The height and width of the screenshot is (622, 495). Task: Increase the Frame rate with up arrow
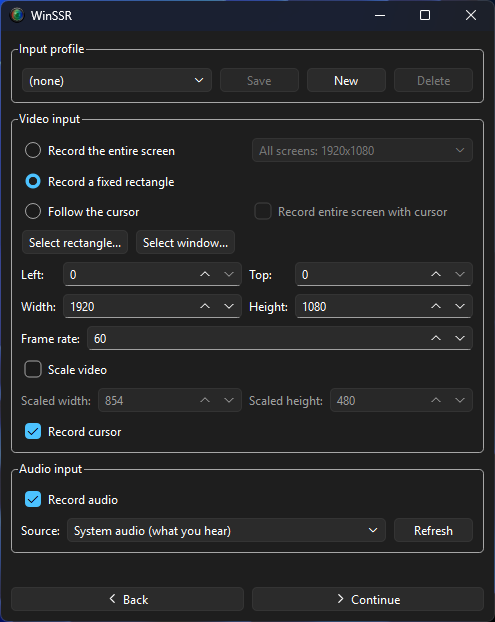coord(436,339)
